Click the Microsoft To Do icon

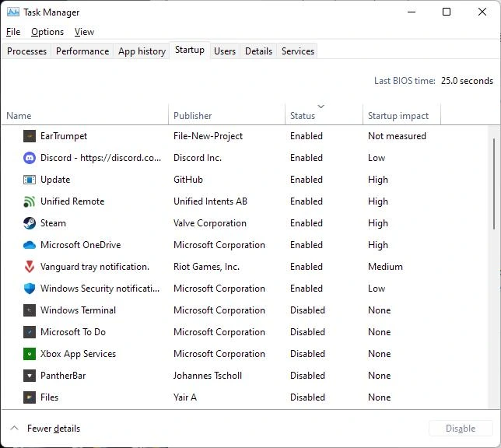click(30, 332)
